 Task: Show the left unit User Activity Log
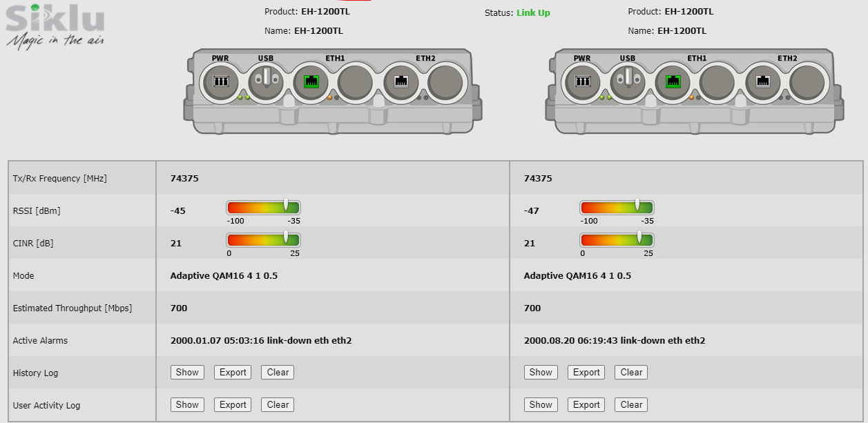pos(187,405)
